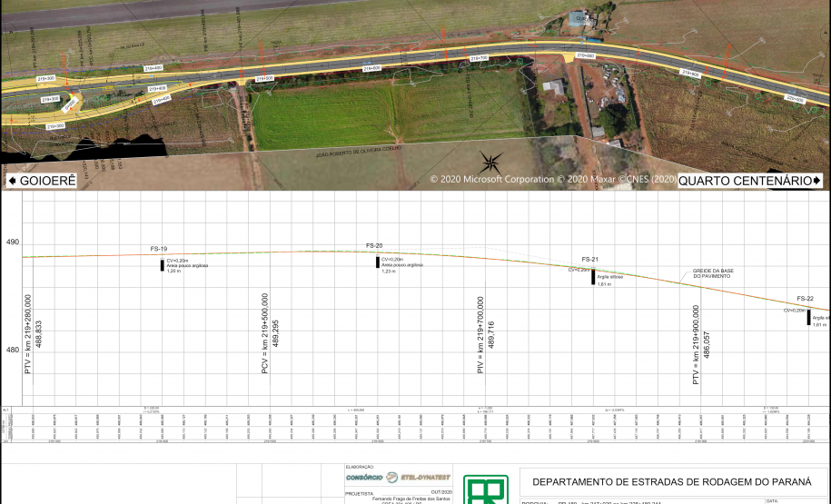Click the ELABORAÇÃO heading in title block
Viewport: 831px width, 504px height.
[x=360, y=467]
